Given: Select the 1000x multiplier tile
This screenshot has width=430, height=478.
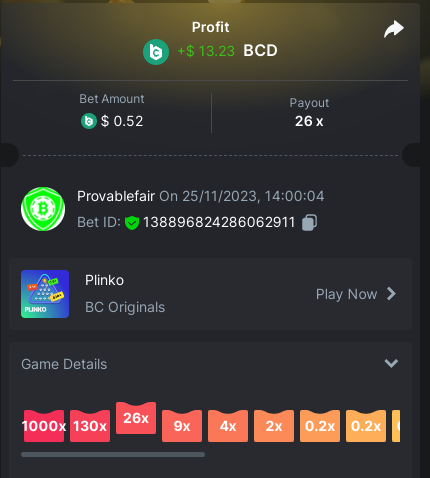Looking at the screenshot, I should pyautogui.click(x=44, y=426).
